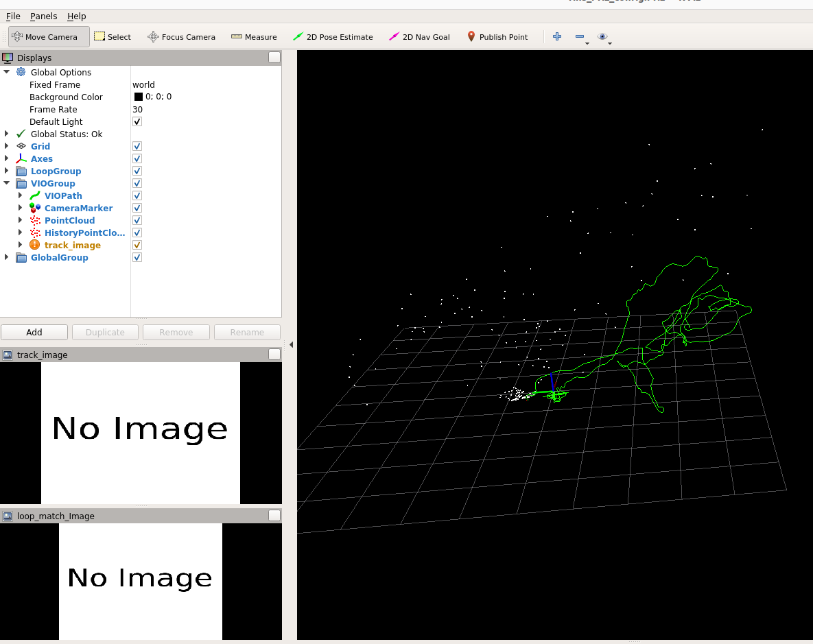Image resolution: width=813 pixels, height=644 pixels.
Task: Toggle the Default Light checkbox
Action: pyautogui.click(x=137, y=121)
